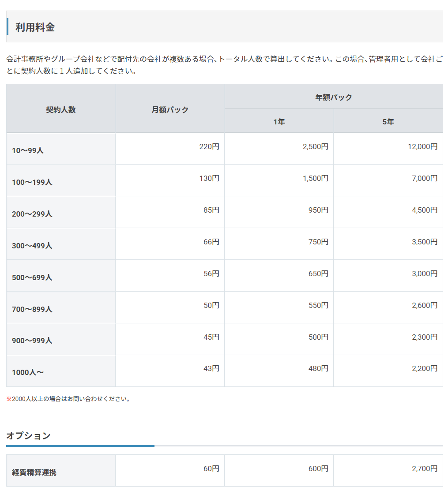
Task: Click the 12,000円 five-year price cell
Action: [422, 147]
